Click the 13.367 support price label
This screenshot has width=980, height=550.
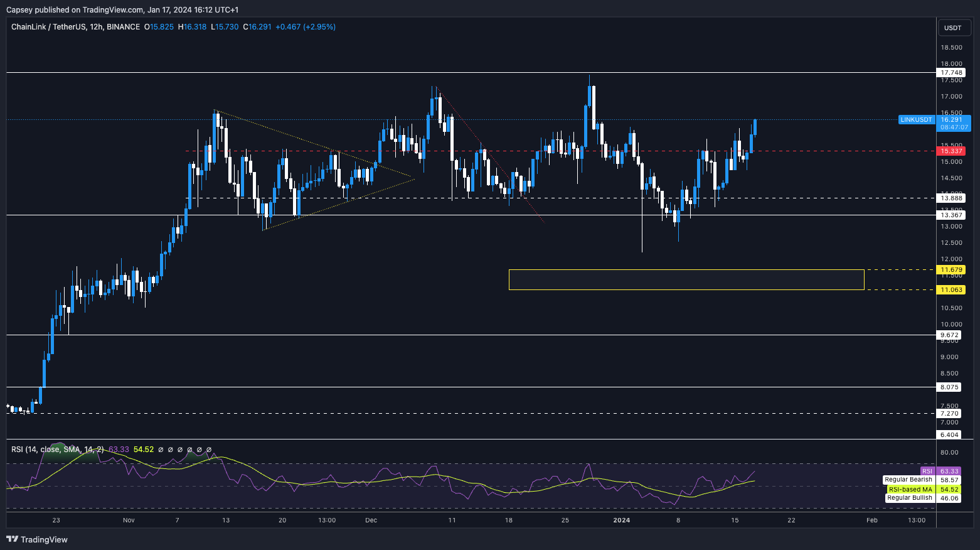click(x=951, y=215)
